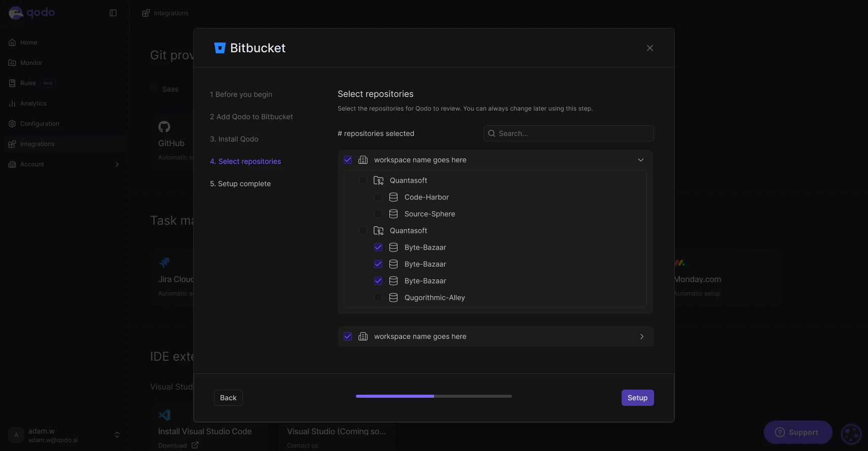
Task: Click the Integrations breadcrumb icon at top
Action: tap(146, 13)
